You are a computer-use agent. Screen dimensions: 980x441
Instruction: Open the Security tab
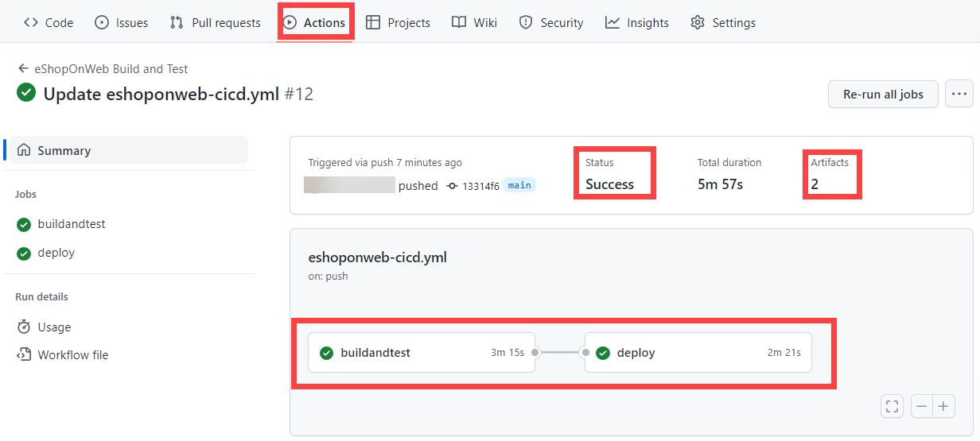[551, 22]
